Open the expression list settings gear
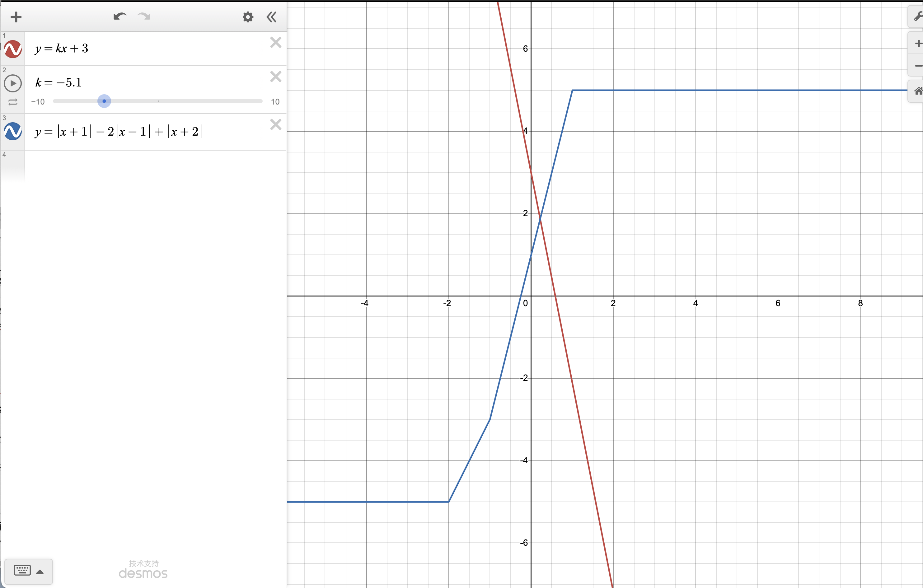This screenshot has width=923, height=588. (x=248, y=17)
